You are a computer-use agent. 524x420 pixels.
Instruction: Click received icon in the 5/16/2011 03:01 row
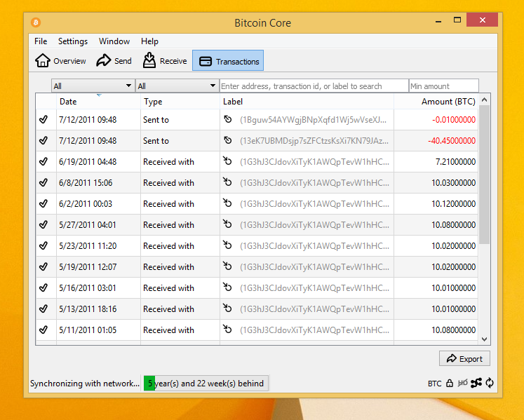coord(227,287)
